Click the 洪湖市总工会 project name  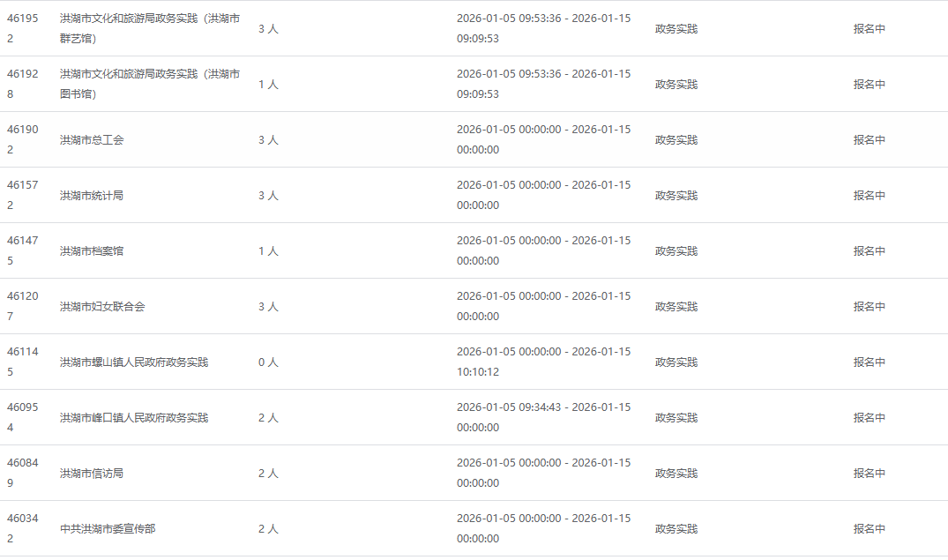tap(92, 139)
